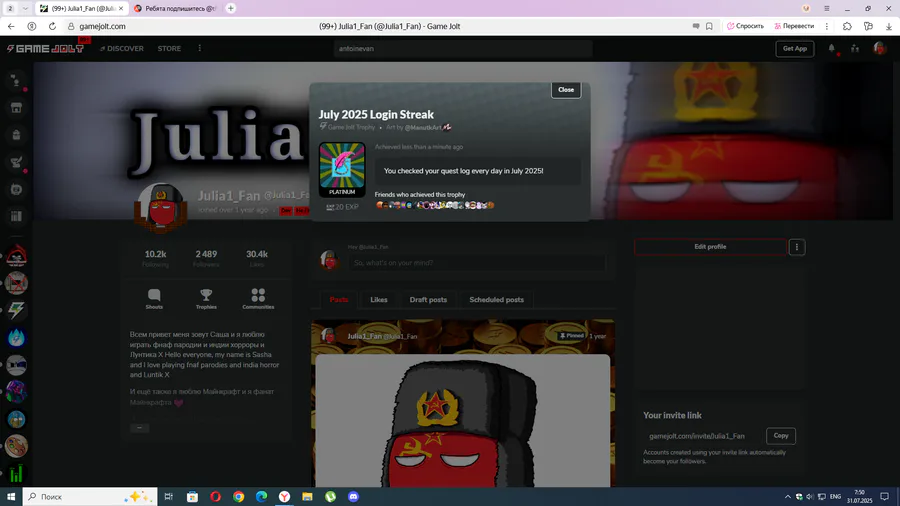The height and width of the screenshot is (506, 900).
Task: View the 10.2k Following list
Action: pos(156,258)
